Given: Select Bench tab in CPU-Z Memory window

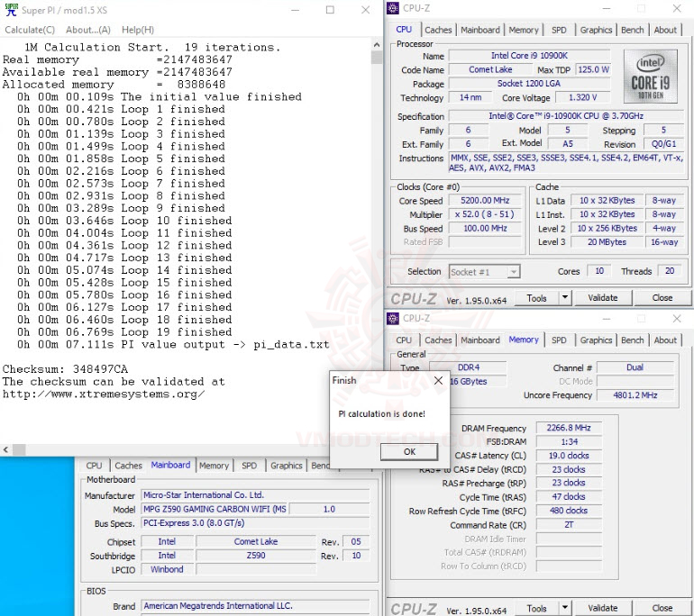Looking at the screenshot, I should click(633, 340).
